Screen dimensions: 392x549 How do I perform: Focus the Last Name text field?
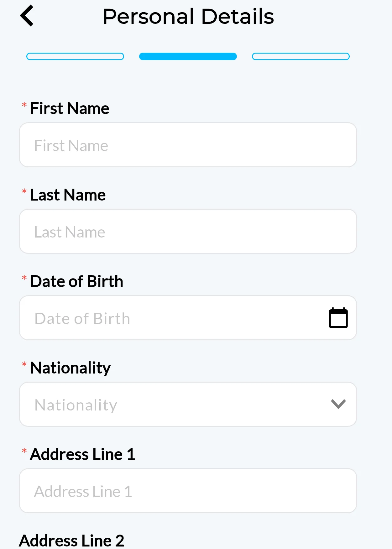tap(188, 231)
